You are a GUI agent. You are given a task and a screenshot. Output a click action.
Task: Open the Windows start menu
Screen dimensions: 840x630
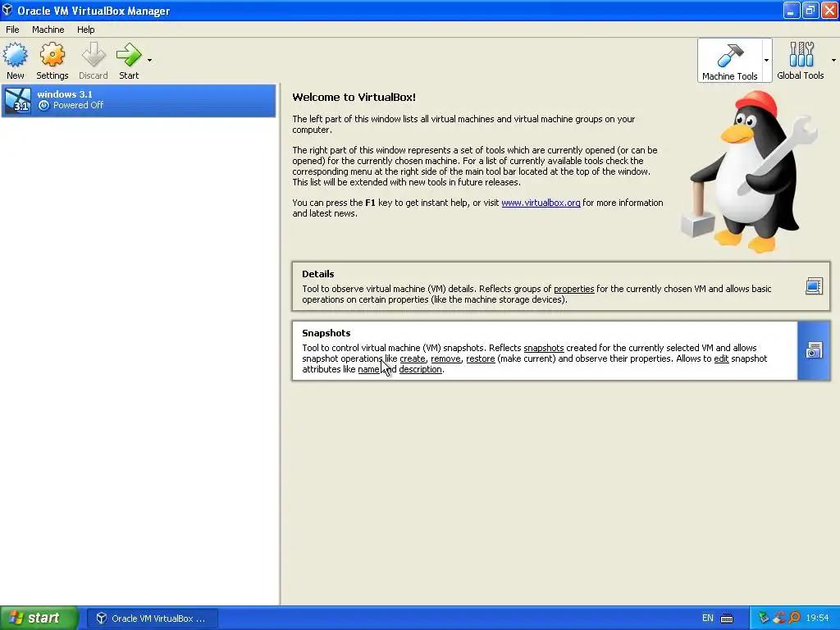[39, 618]
